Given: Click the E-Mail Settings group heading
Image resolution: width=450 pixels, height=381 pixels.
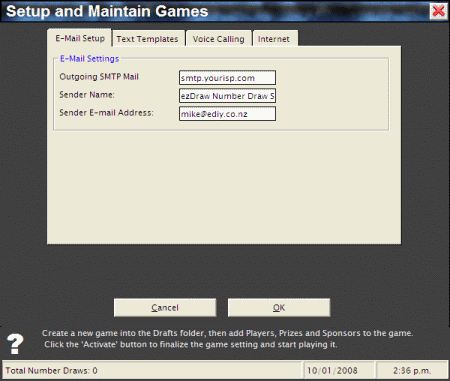Looking at the screenshot, I should click(x=89, y=59).
